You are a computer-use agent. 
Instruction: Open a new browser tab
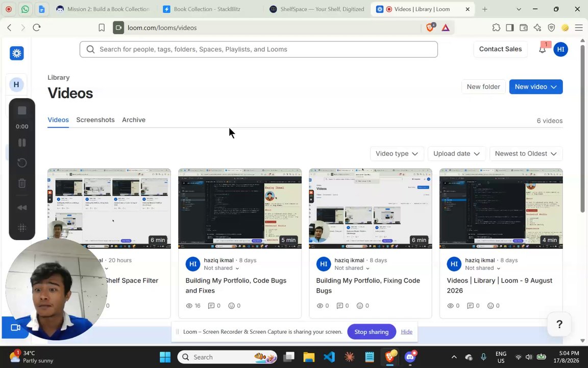(x=484, y=9)
